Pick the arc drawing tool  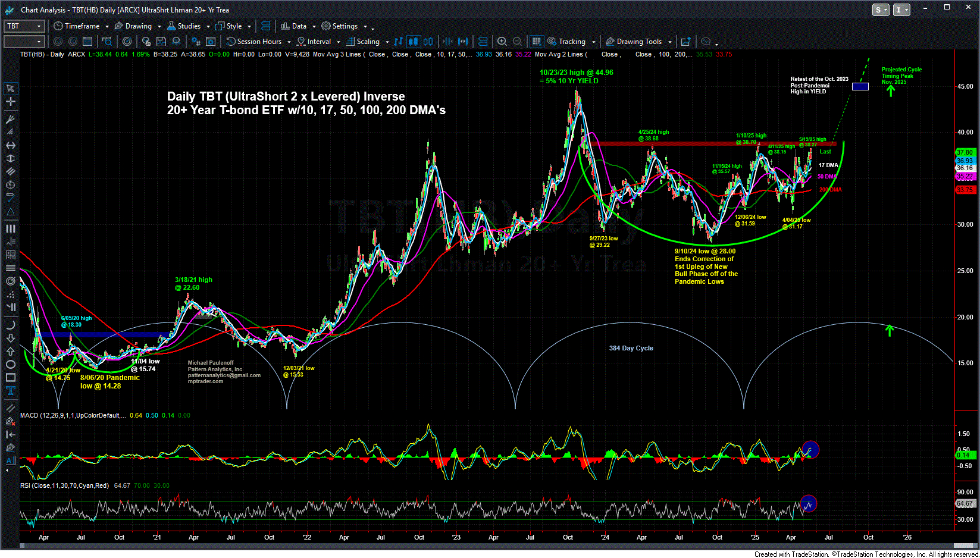10,325
